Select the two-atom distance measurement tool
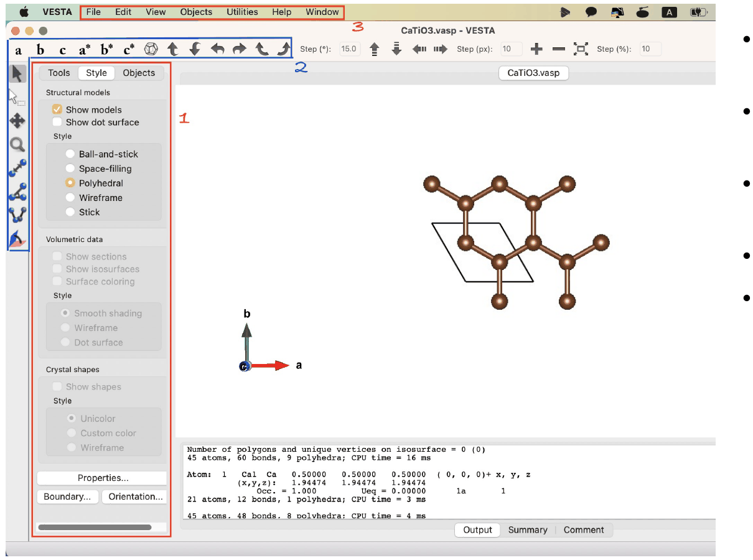The height and width of the screenshot is (560, 753). click(x=17, y=168)
